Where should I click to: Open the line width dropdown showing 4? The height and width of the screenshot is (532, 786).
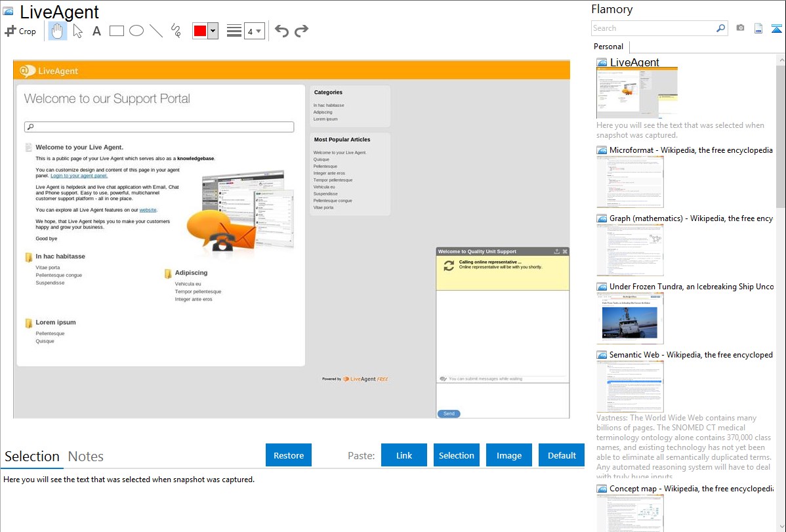point(255,31)
